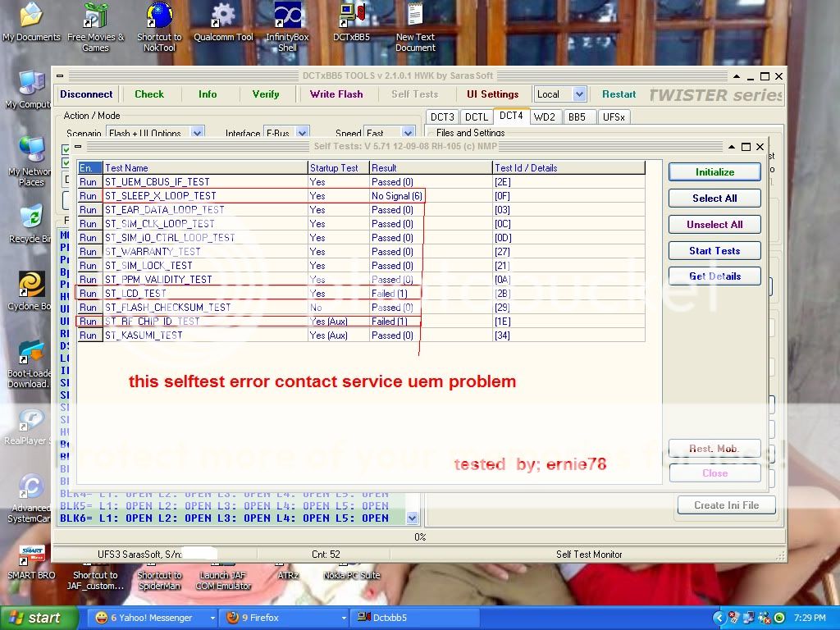Select New Text Document on desktop

pyautogui.click(x=415, y=27)
